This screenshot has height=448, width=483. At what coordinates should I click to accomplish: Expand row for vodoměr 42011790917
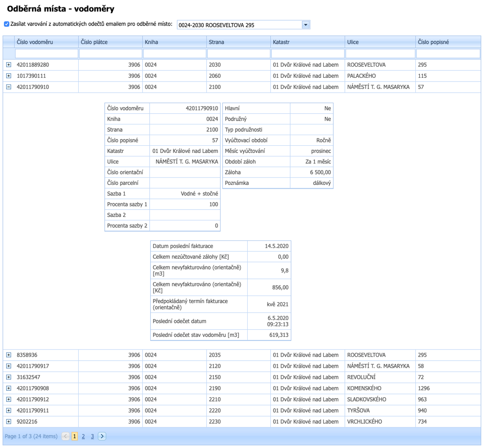[x=8, y=366]
